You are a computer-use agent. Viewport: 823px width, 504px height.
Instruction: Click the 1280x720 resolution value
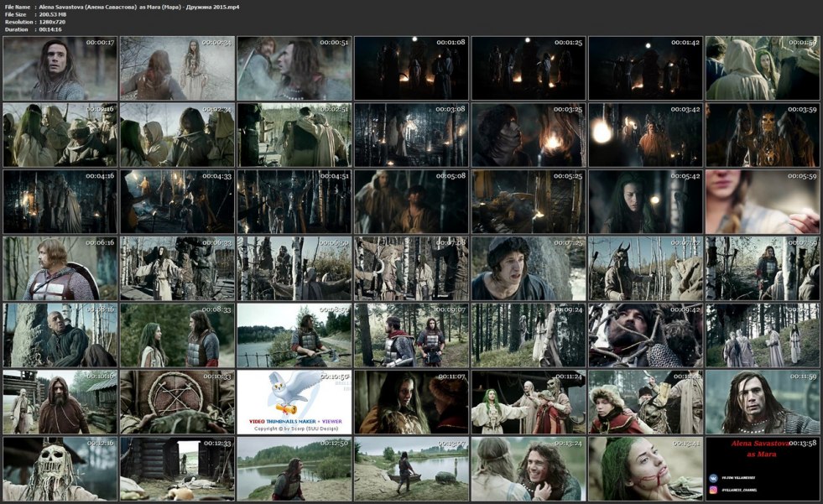click(52, 21)
